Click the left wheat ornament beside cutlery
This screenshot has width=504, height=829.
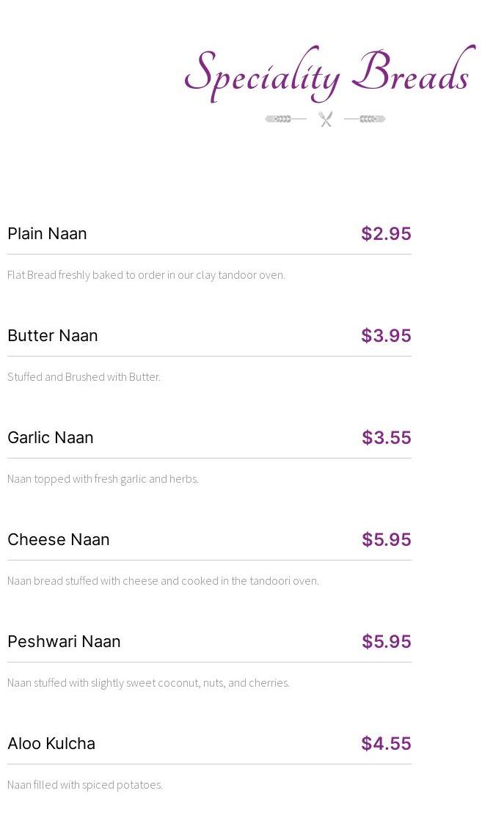[x=285, y=119]
